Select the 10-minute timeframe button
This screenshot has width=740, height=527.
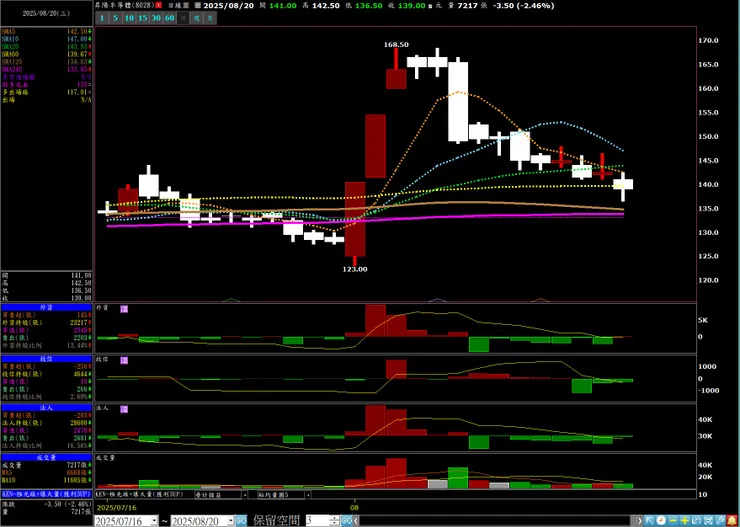coord(129,18)
